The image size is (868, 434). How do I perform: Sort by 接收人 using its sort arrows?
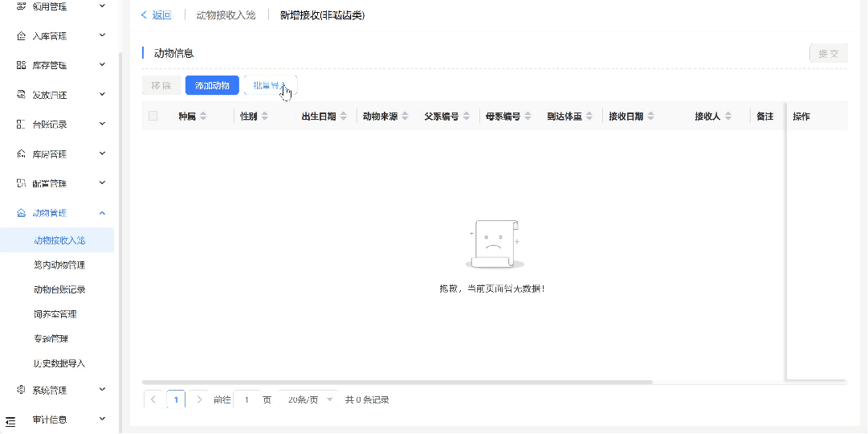click(728, 117)
